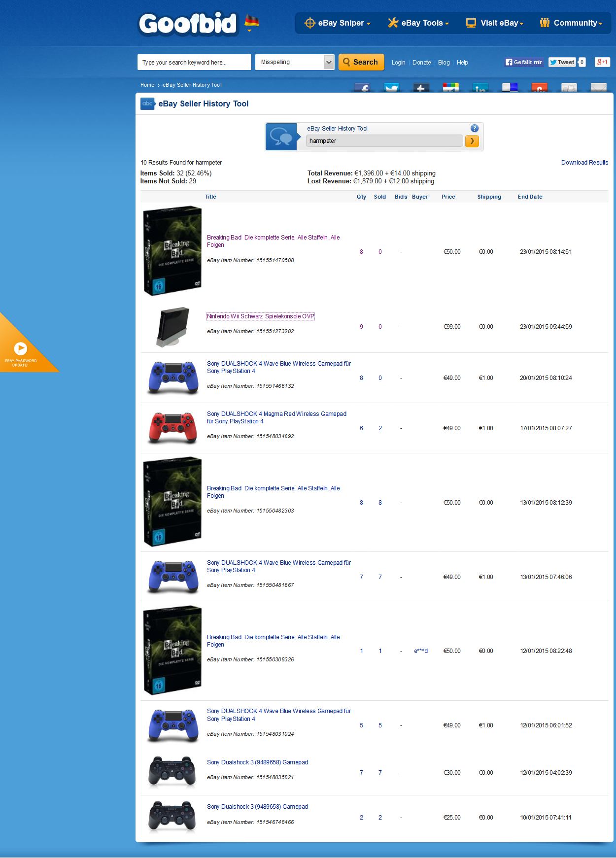This screenshot has width=616, height=858.
Task: Click the Tweet button
Action: click(562, 62)
